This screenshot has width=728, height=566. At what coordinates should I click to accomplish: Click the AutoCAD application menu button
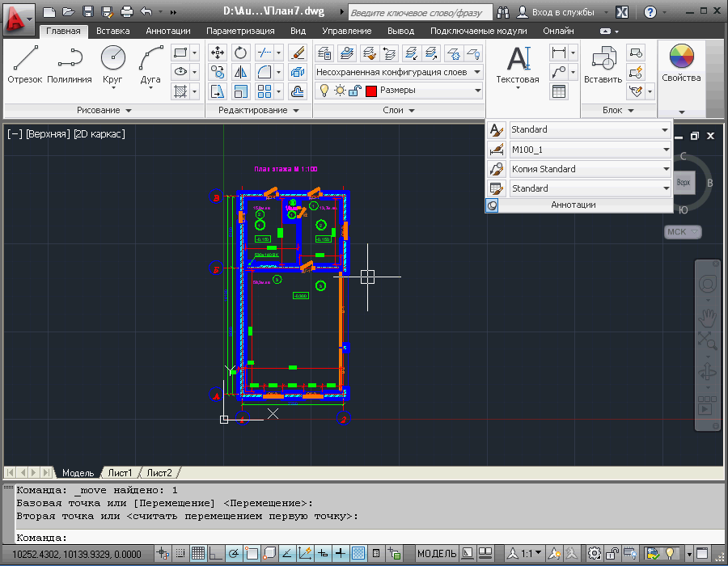point(19,19)
